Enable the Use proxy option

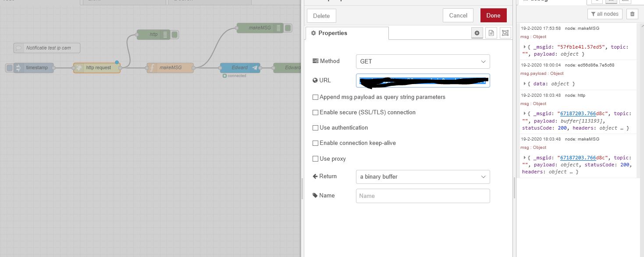(x=315, y=158)
